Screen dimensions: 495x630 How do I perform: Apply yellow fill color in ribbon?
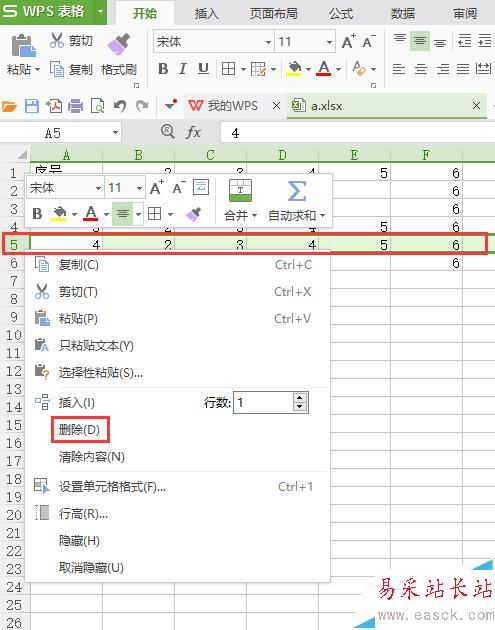tap(294, 69)
